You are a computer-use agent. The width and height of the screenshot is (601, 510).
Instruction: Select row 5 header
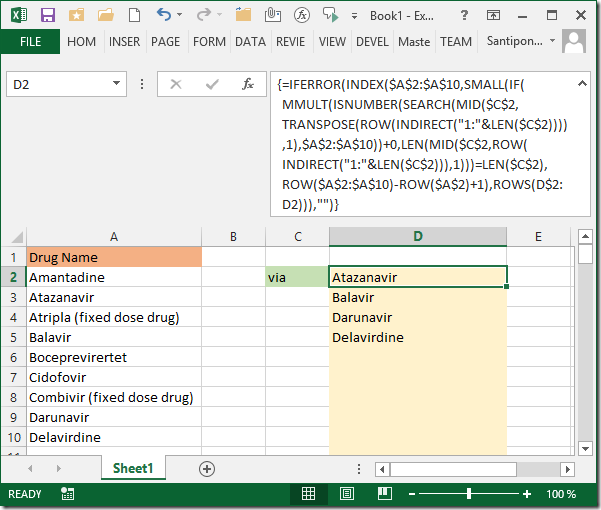click(x=13, y=337)
